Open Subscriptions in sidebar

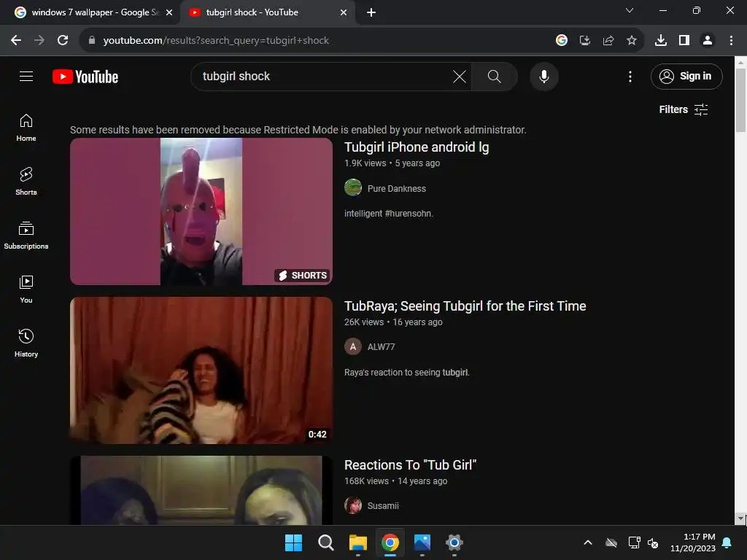point(26,236)
